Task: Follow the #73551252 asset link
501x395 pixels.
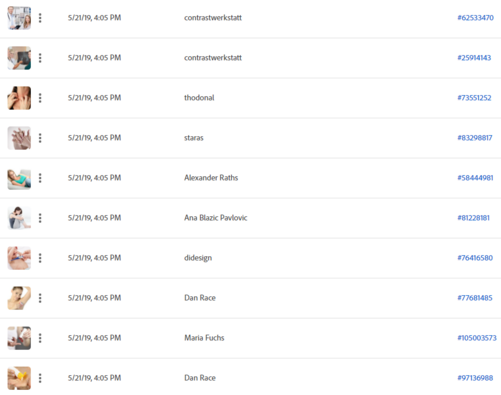Action: tap(474, 98)
